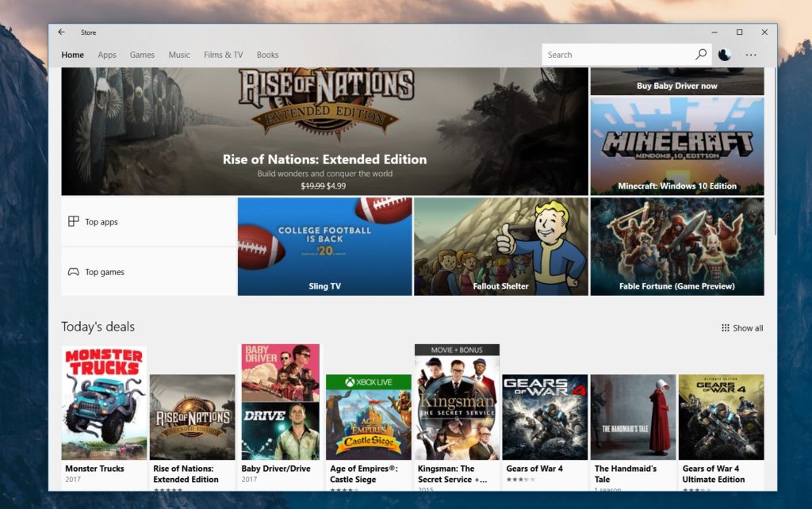This screenshot has width=812, height=509.
Task: Switch to the Apps tab
Action: click(x=107, y=55)
